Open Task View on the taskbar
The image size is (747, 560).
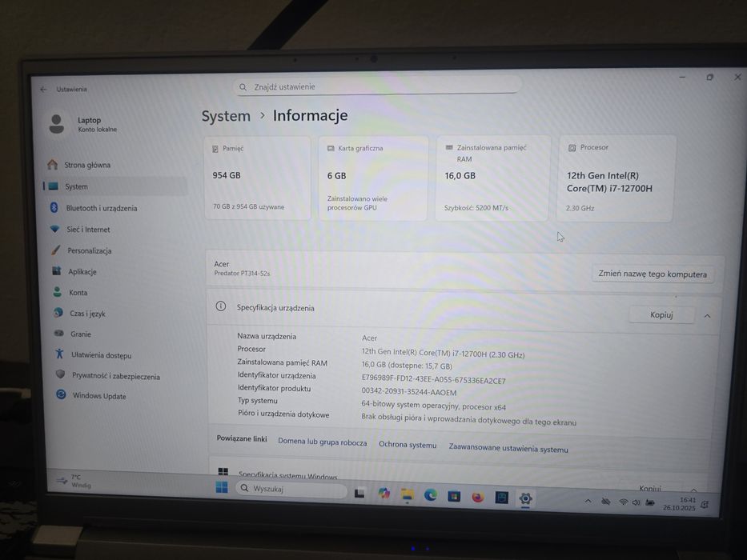pos(359,494)
